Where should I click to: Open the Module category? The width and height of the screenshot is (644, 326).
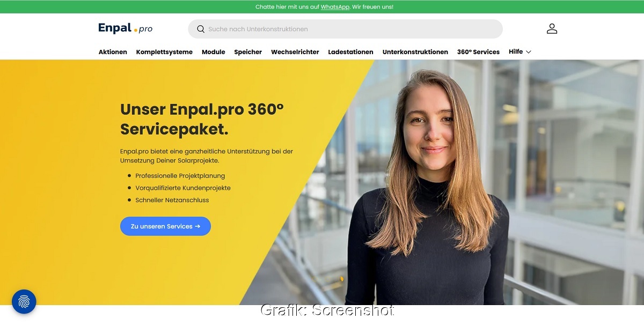tap(214, 52)
